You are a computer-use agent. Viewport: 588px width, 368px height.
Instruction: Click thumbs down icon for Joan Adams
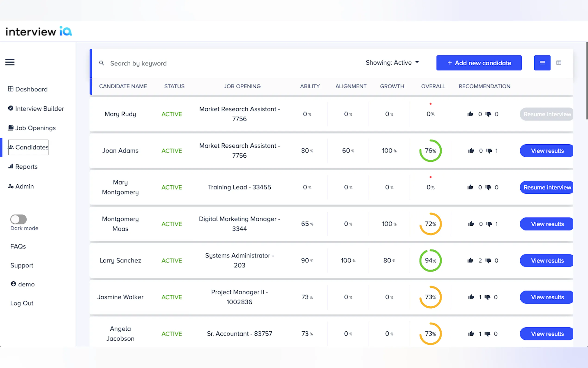click(489, 151)
